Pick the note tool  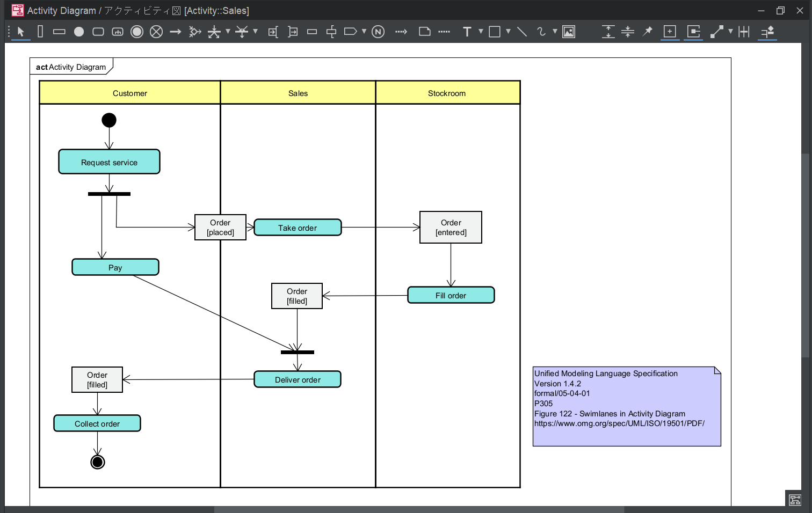[425, 32]
